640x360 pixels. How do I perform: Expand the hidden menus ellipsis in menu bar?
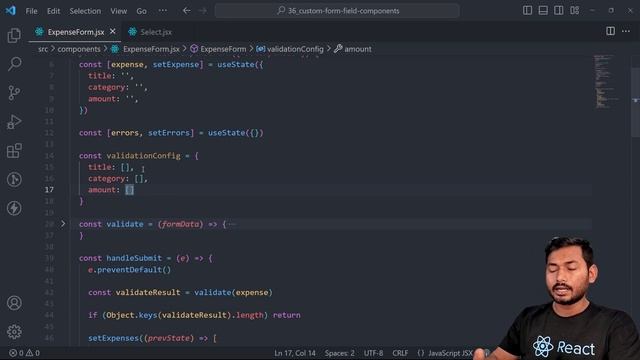162,11
